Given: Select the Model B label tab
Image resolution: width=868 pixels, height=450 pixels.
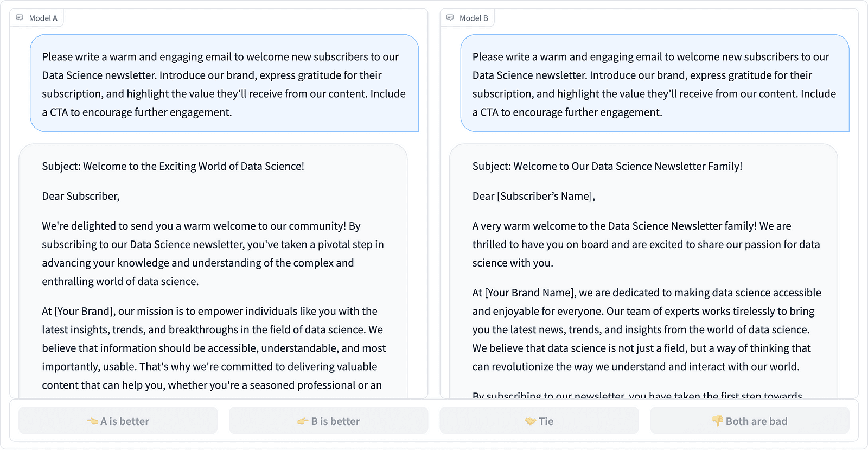Looking at the screenshot, I should (x=467, y=18).
